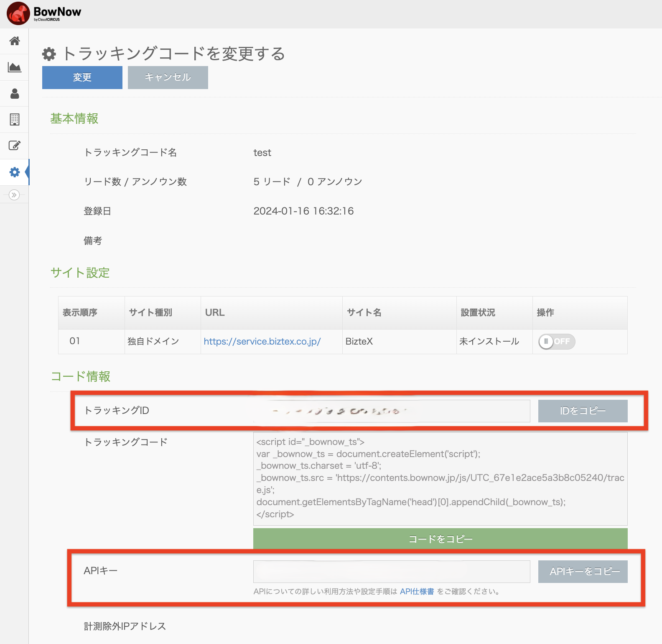Click the トラッキングID label
The height and width of the screenshot is (644, 662).
tap(117, 410)
